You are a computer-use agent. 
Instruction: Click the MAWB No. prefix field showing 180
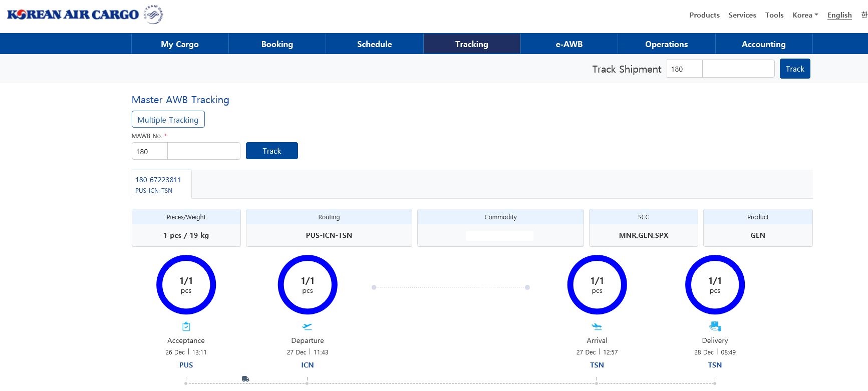[x=150, y=151]
